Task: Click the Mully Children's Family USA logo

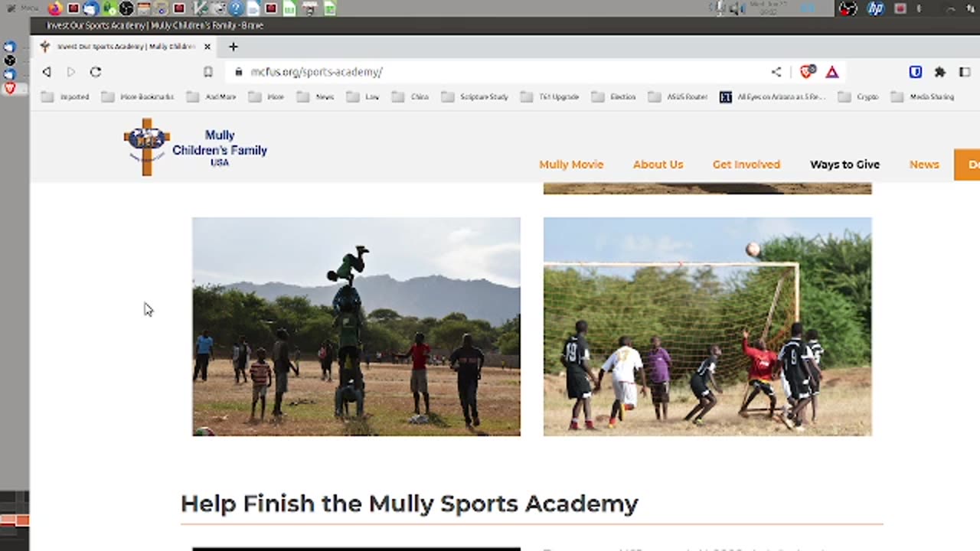Action: point(195,147)
